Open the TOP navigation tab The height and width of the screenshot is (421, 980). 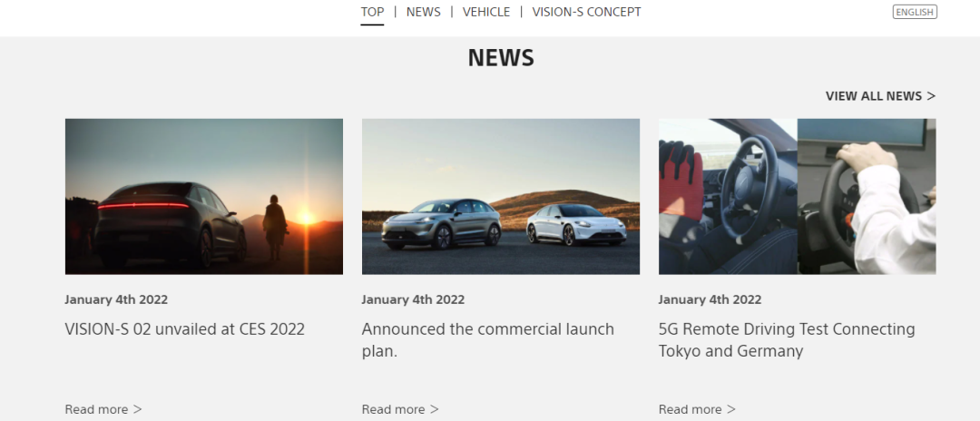(372, 12)
